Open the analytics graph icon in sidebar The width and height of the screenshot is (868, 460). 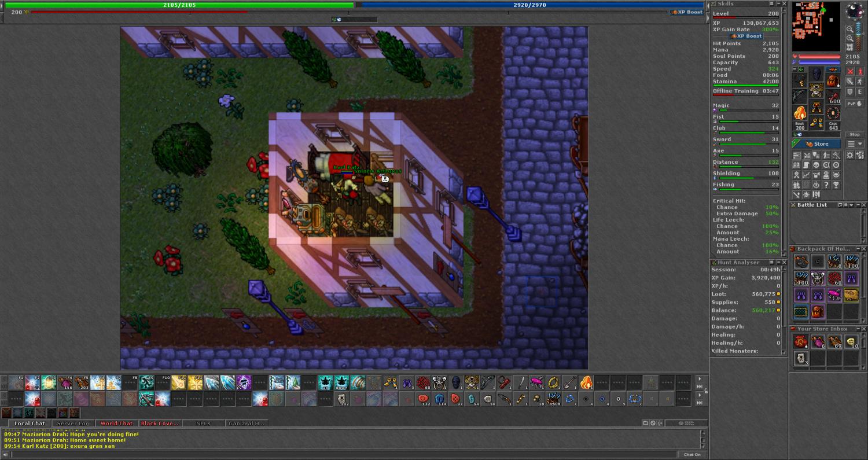(x=807, y=175)
